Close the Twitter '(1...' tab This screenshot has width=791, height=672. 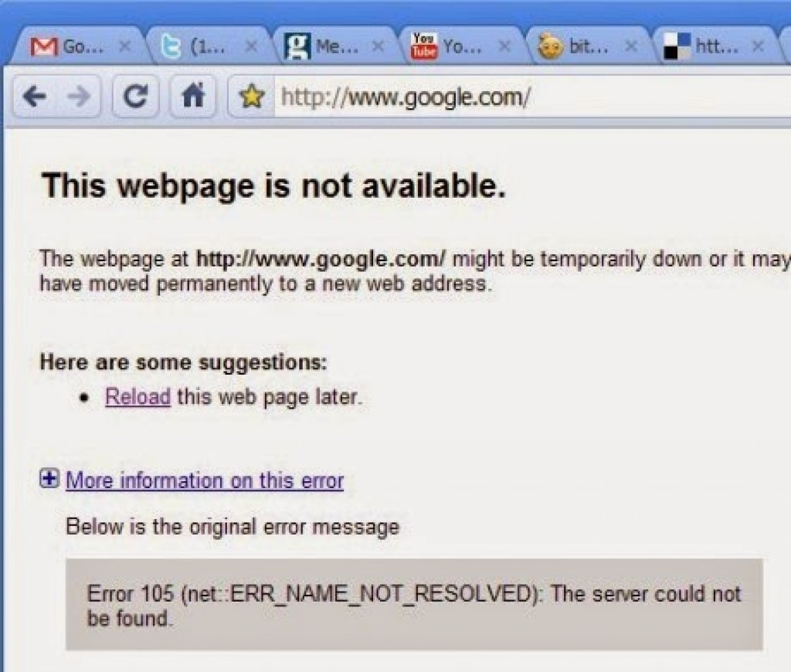point(251,47)
